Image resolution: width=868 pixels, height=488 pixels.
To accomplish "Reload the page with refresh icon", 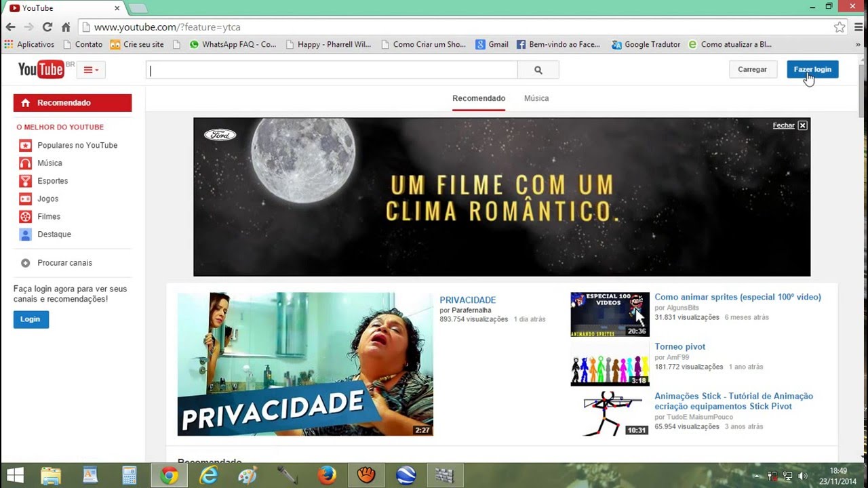I will (47, 27).
